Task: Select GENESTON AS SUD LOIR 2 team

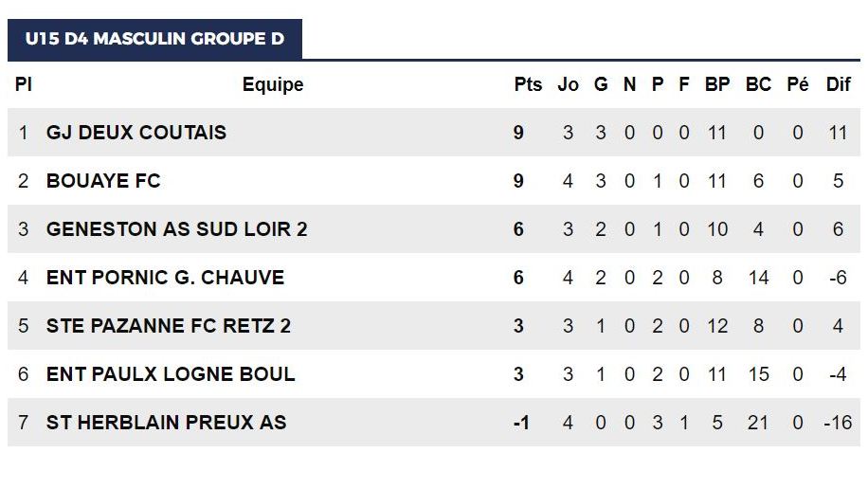Action: [176, 229]
